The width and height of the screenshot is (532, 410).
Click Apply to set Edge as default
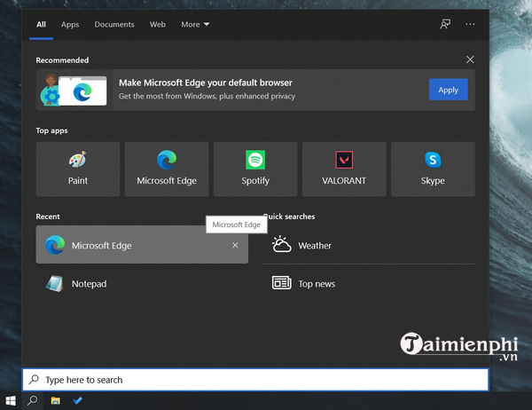(448, 90)
